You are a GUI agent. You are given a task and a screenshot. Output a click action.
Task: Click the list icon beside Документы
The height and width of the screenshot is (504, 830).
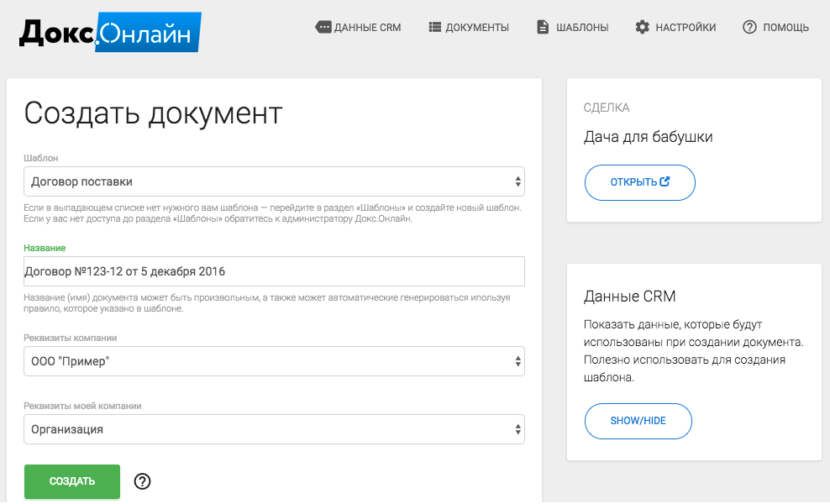[x=435, y=28]
